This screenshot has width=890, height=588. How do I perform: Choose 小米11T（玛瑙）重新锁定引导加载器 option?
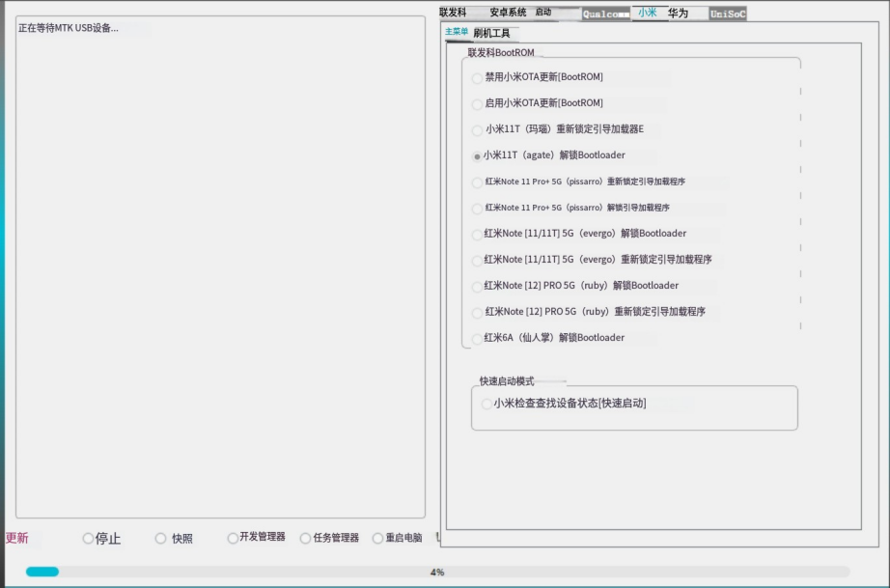point(558,129)
